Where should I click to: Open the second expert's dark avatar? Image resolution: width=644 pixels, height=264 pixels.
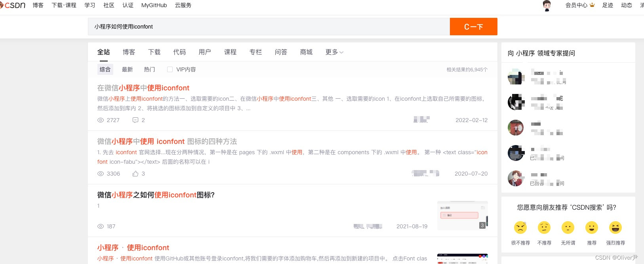point(516,102)
